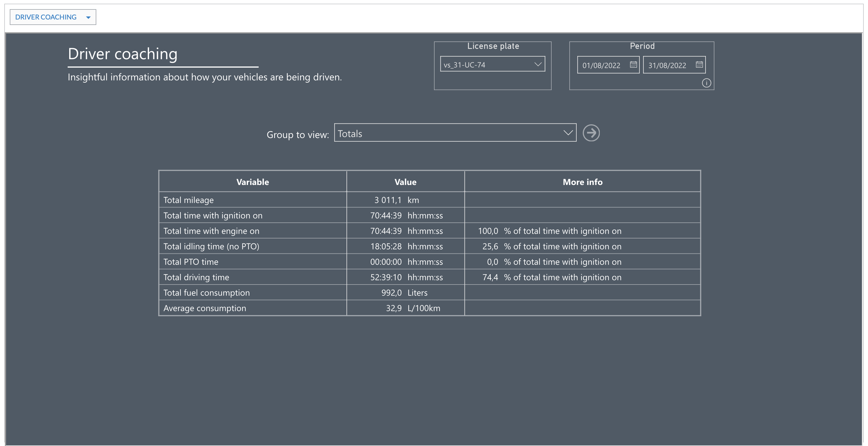Click the License plate heading
Viewport: 868px width, 446px height.
coord(493,46)
